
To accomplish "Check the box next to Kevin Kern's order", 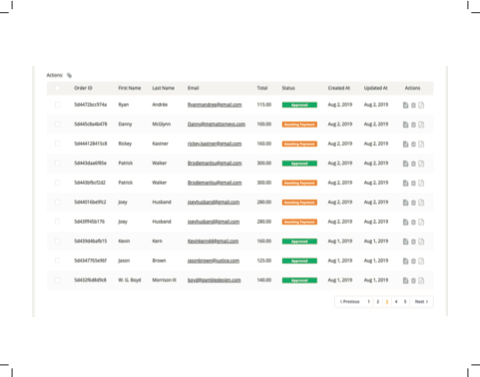I will (x=57, y=241).
